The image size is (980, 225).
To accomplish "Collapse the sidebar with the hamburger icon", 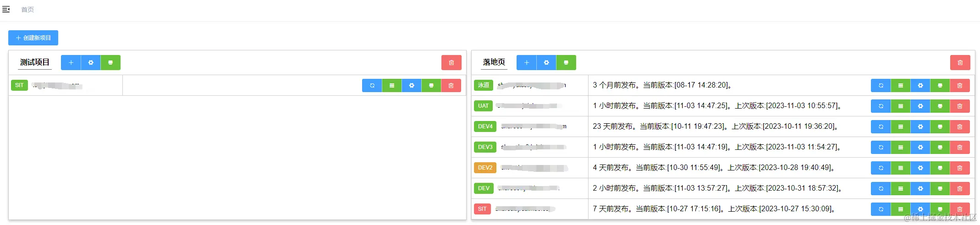I will click(6, 9).
